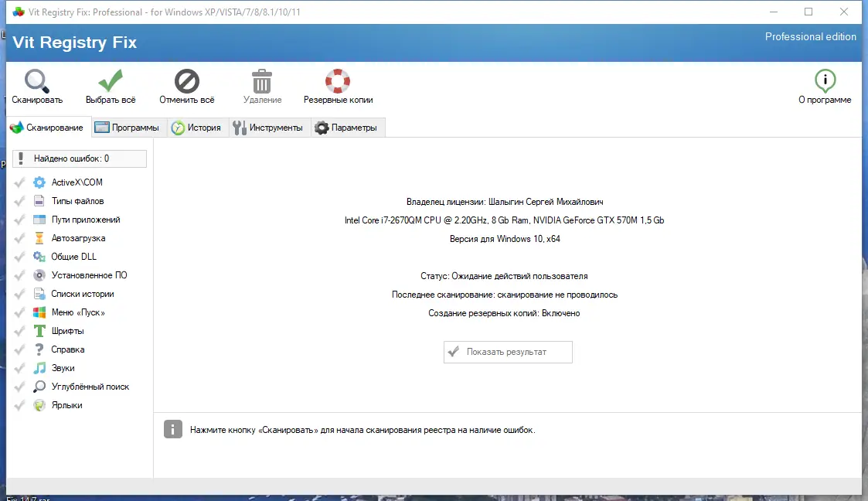Select the Типы файлов label

click(77, 201)
